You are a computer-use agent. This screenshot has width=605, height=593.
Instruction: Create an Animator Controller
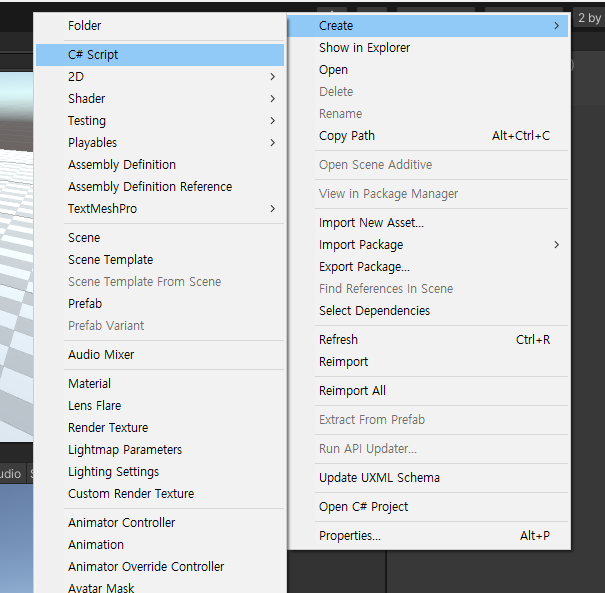tap(160, 522)
